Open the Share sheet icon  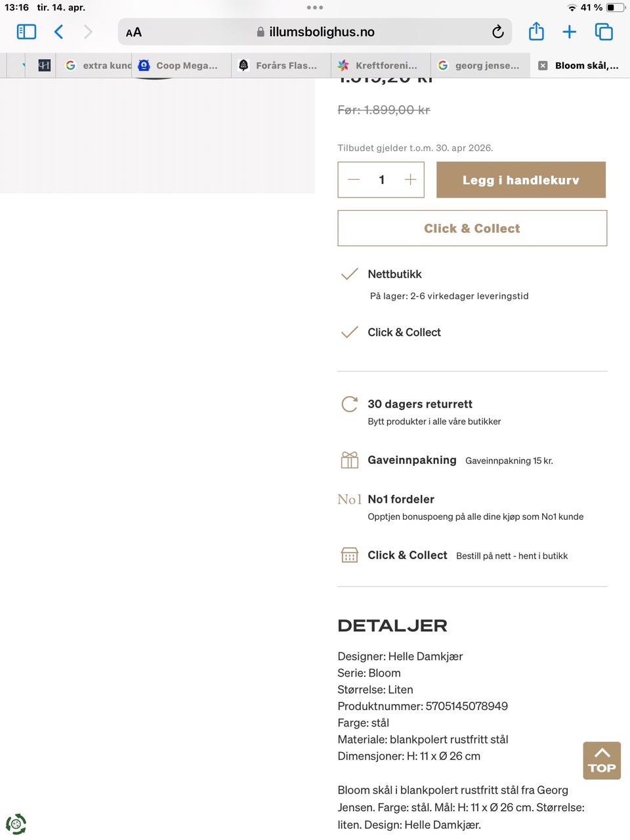point(536,31)
